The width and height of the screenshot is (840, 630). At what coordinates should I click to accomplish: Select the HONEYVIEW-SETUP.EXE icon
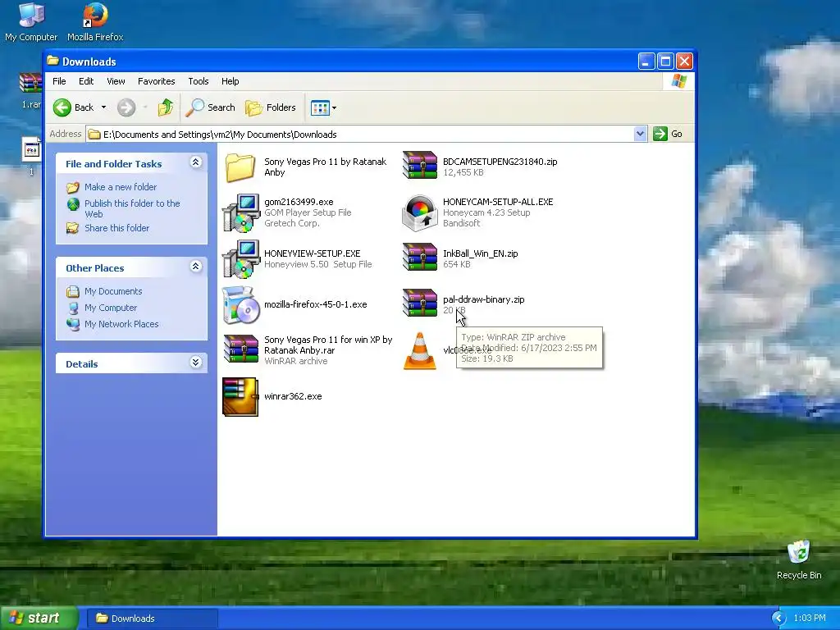[x=241, y=258]
